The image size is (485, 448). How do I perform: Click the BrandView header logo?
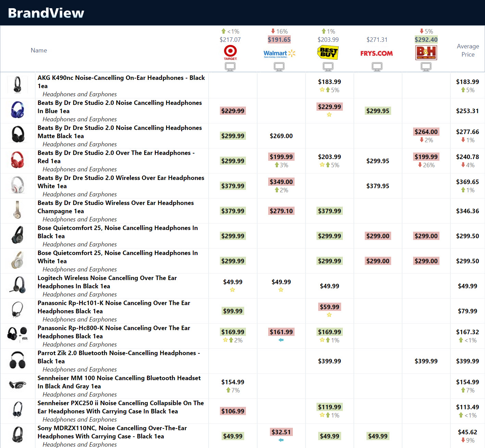coord(46,13)
